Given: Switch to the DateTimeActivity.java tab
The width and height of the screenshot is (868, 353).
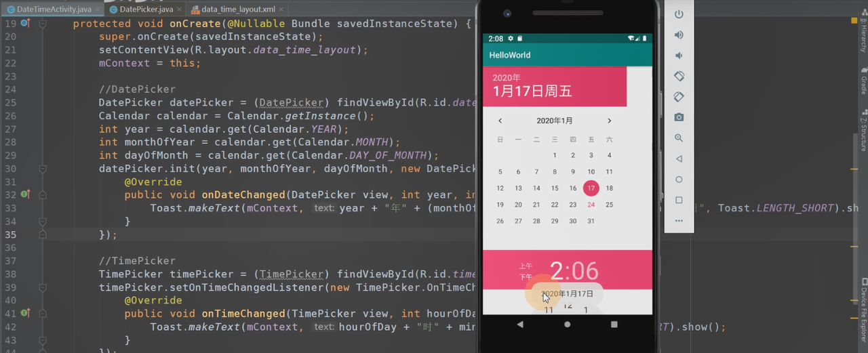Looking at the screenshot, I should tap(54, 9).
